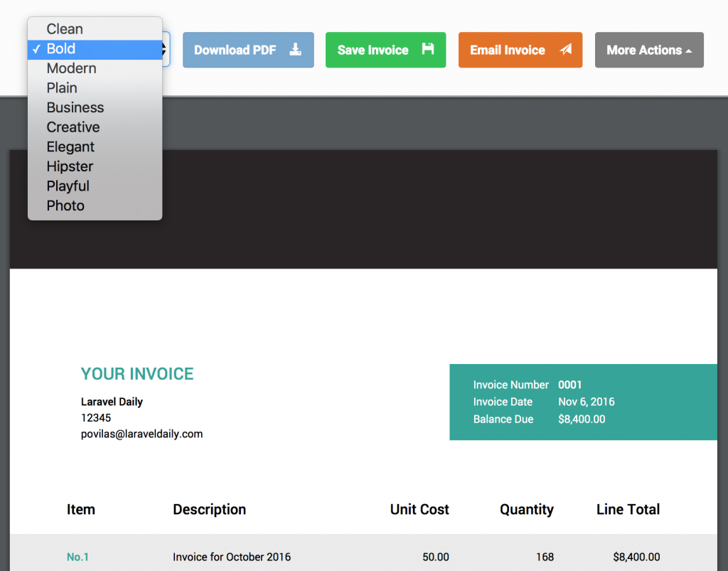Select the Modern invoice template
Screen dimensions: 728x571
(x=71, y=68)
